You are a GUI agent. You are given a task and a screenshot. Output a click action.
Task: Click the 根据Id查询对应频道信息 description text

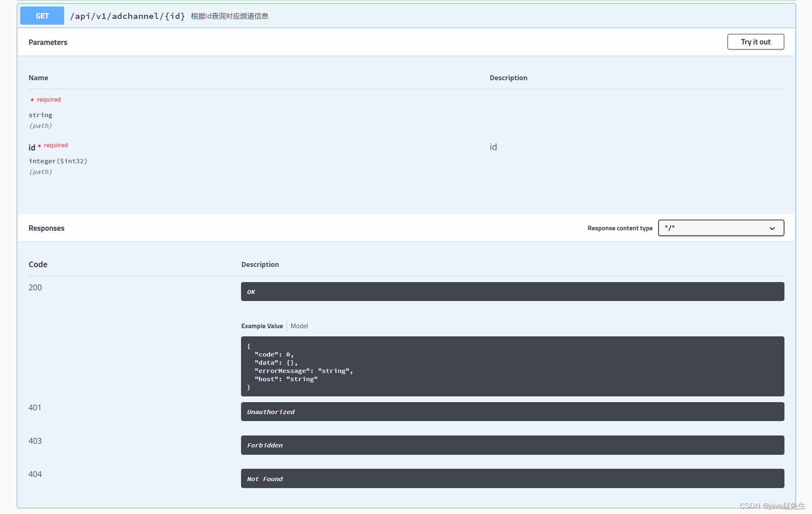[229, 16]
